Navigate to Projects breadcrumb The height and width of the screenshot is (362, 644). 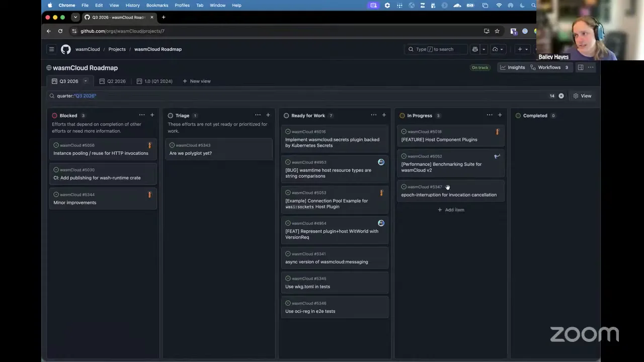point(117,49)
